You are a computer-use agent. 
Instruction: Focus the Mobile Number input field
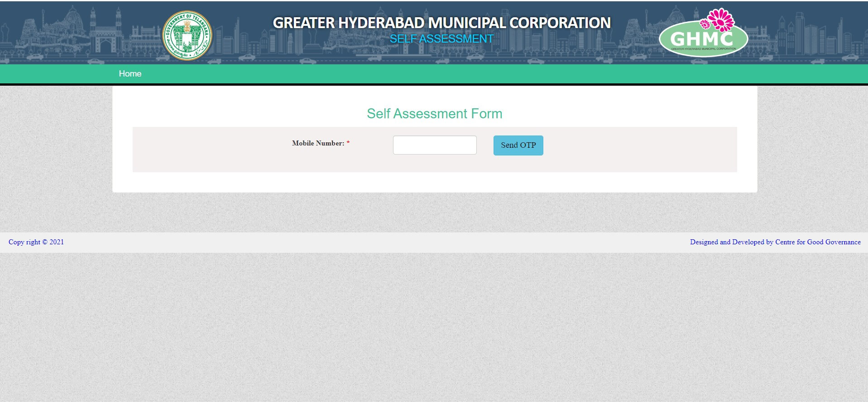click(x=435, y=145)
